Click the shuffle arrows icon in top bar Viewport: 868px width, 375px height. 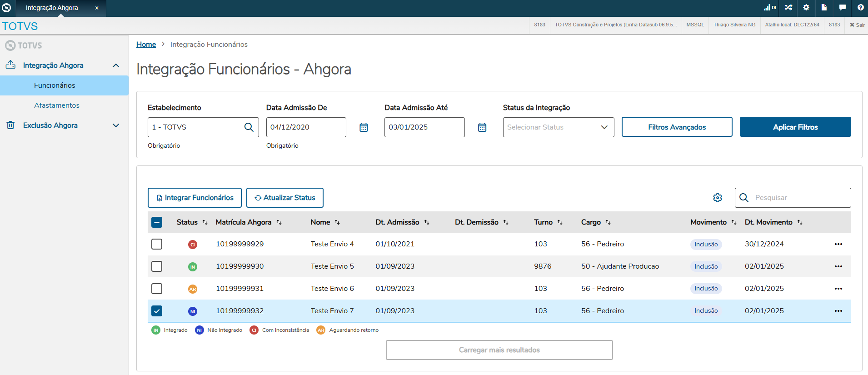(788, 8)
